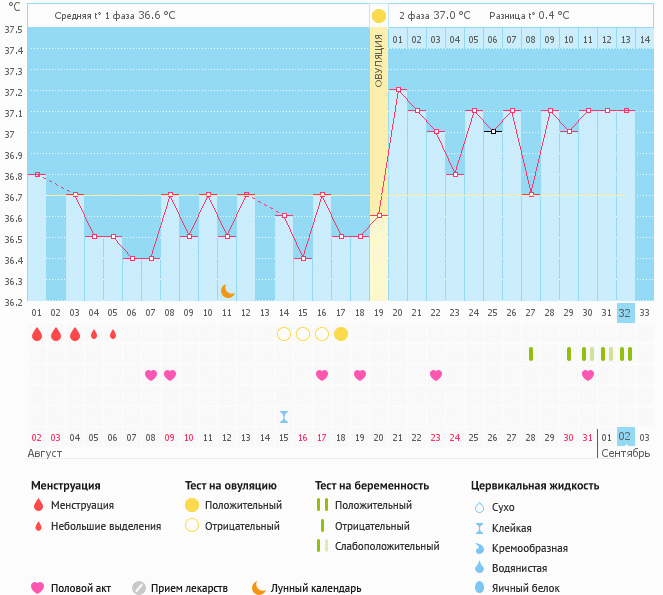Viewport: 663px width, 595px height.
Task: Click the menstruation drop on cycle day 01
Action: (x=37, y=334)
